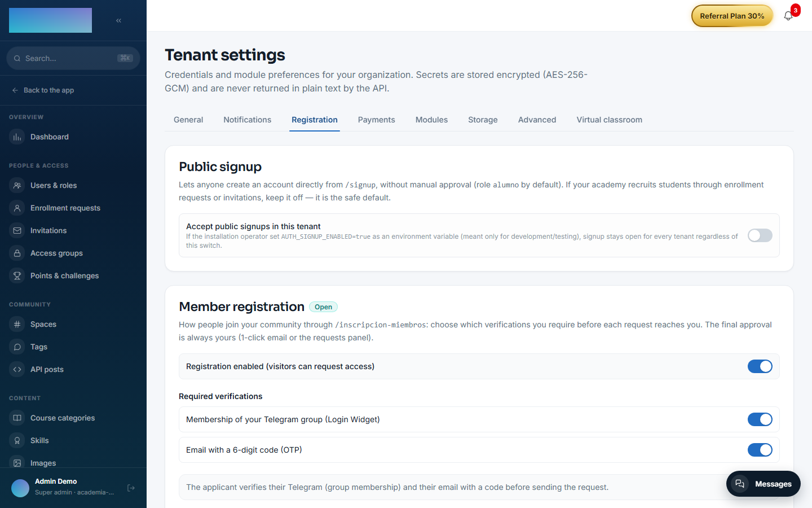
Task: Click the app logo in sidebar
Action: 50,20
